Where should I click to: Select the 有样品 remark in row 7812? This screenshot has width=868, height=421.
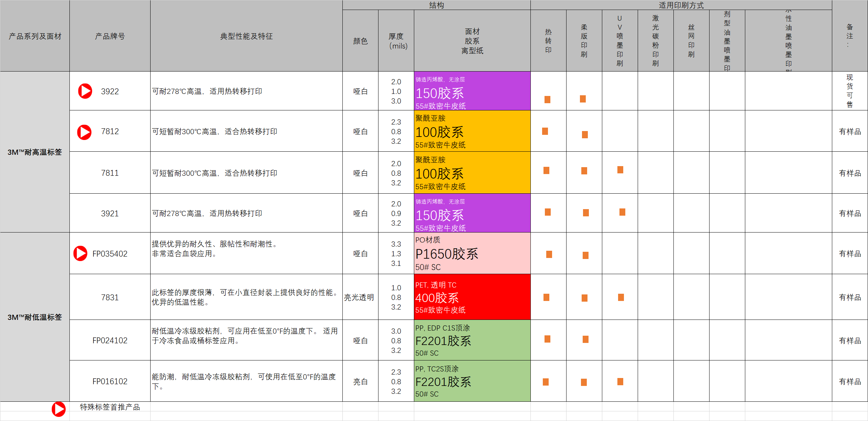850,131
